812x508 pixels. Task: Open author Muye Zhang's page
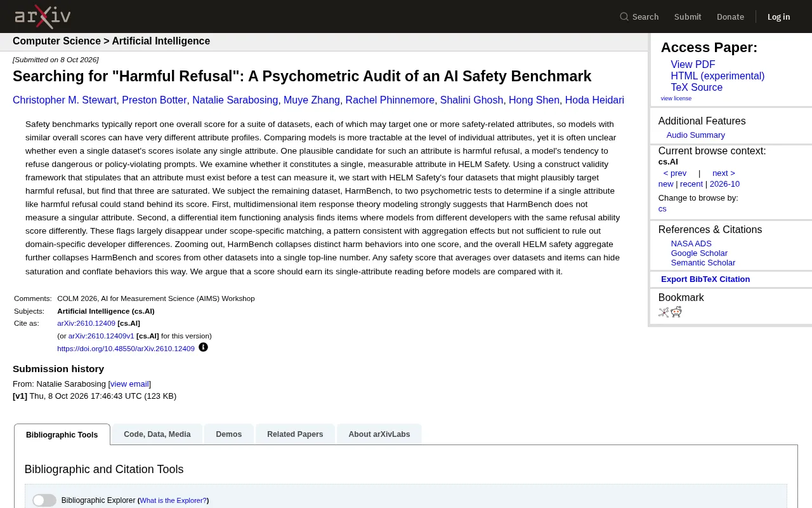[x=311, y=100]
